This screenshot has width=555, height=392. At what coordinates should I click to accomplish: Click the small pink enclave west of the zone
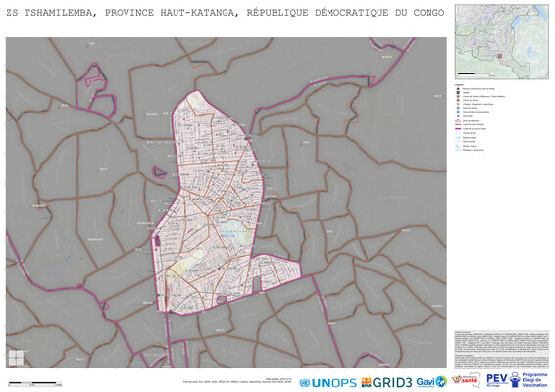[x=159, y=172]
